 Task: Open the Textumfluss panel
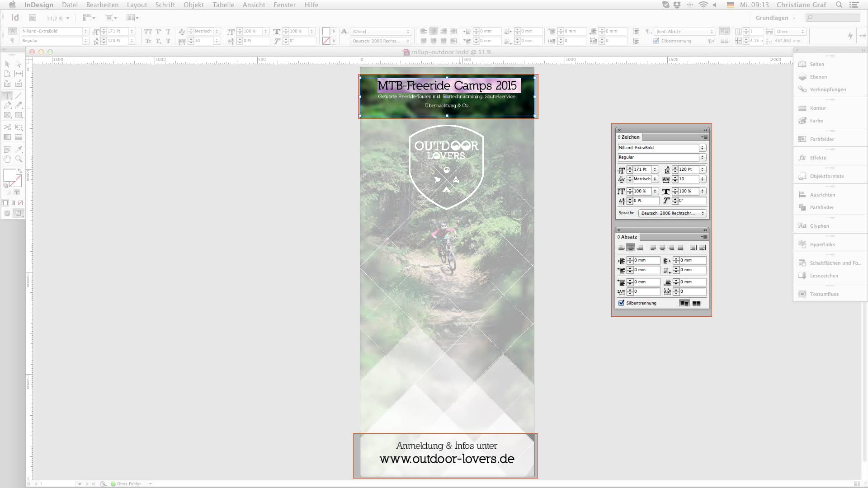click(824, 294)
